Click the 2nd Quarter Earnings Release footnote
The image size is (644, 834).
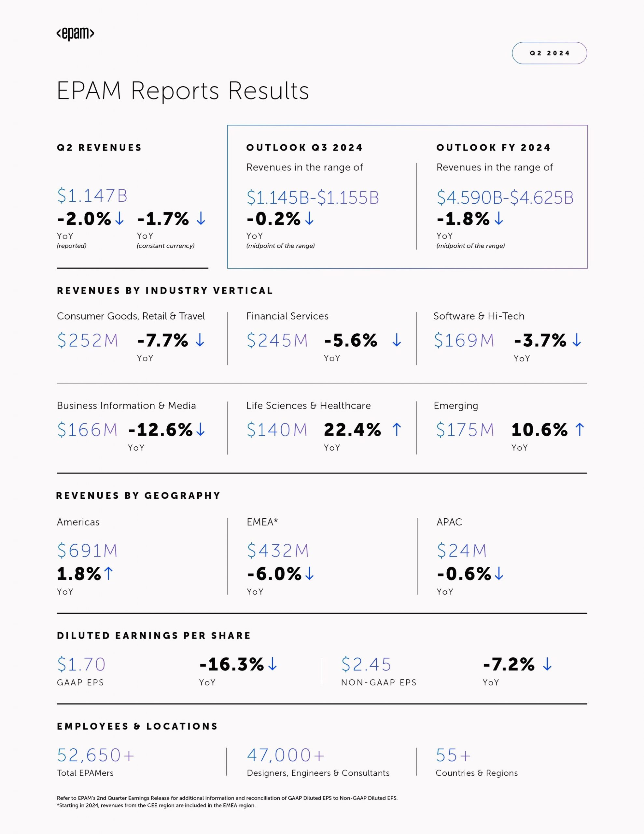point(227,798)
